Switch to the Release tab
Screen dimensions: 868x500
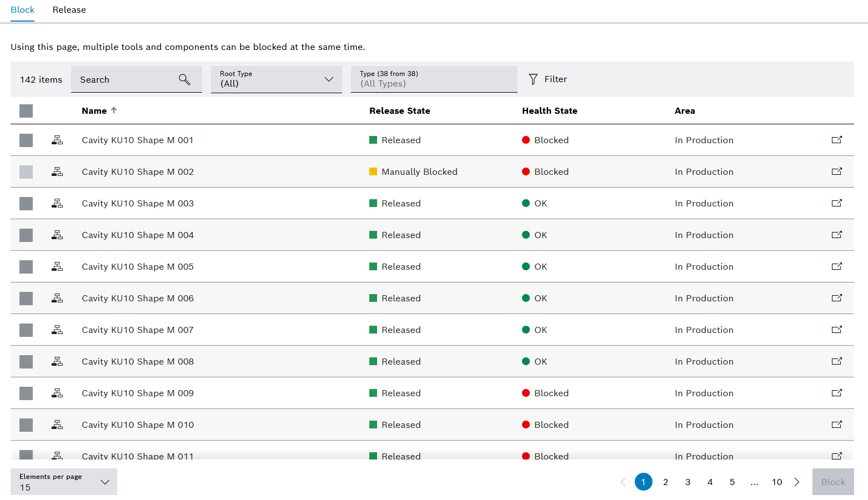[x=69, y=10]
